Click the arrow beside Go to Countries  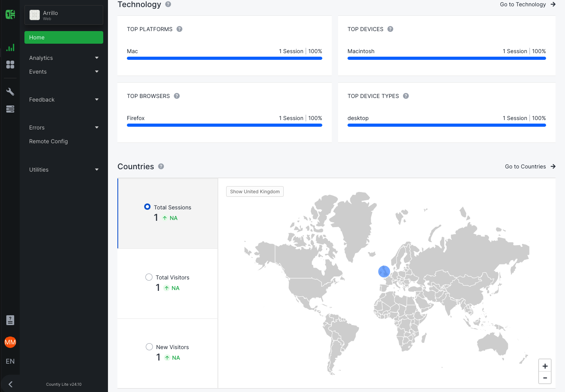(553, 166)
